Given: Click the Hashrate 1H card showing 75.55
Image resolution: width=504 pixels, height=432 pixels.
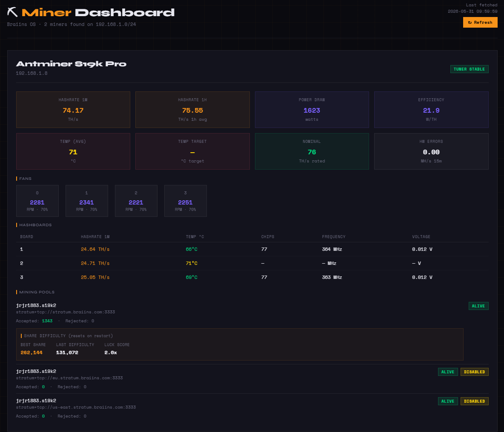Looking at the screenshot, I should point(192,110).
